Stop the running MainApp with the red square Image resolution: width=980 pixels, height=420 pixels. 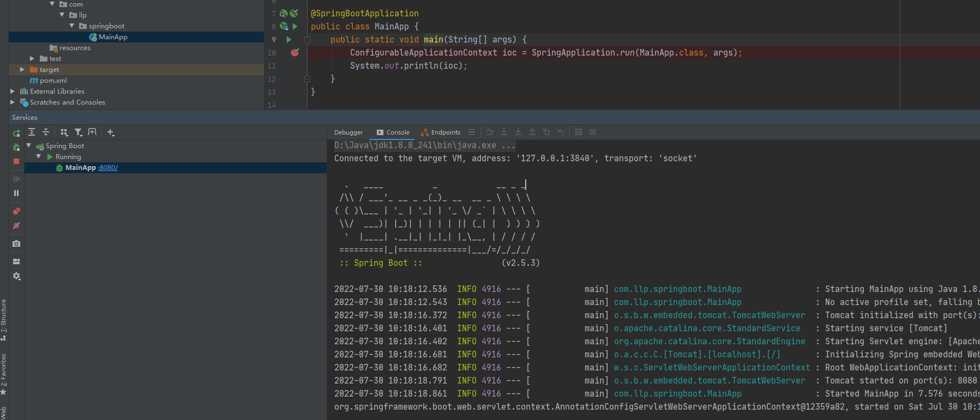16,161
